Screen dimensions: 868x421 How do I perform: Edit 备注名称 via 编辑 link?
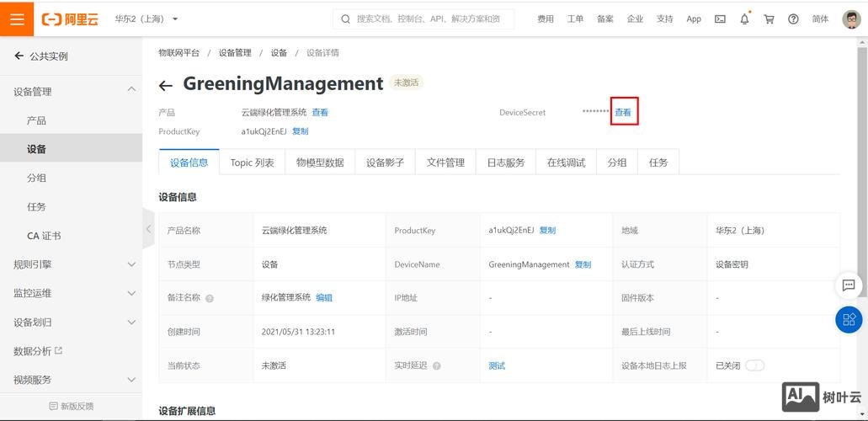[324, 297]
